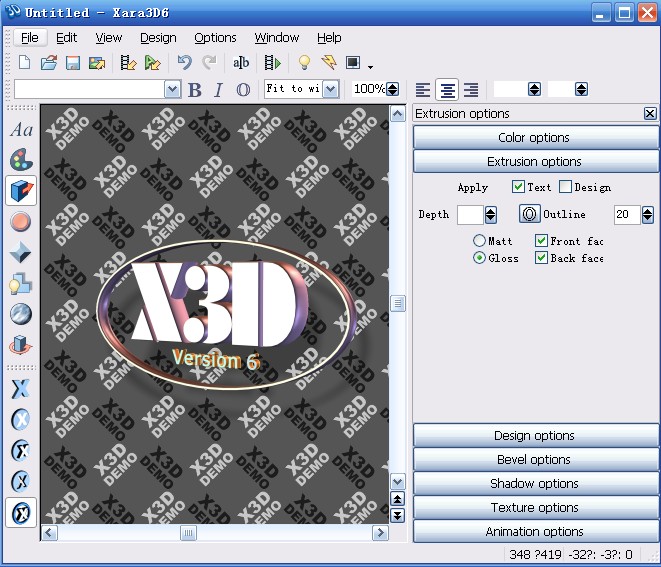Image resolution: width=661 pixels, height=567 pixels.
Task: Open the View menu
Action: [108, 38]
